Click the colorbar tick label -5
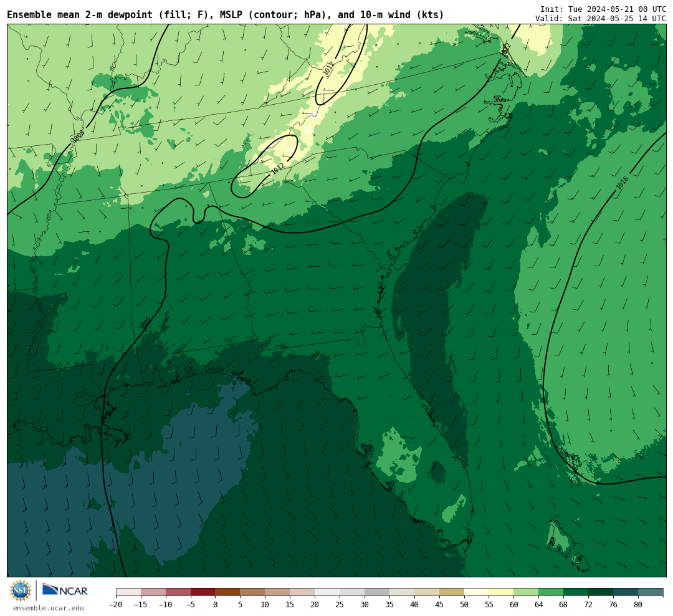This screenshot has height=616, width=673. [191, 605]
